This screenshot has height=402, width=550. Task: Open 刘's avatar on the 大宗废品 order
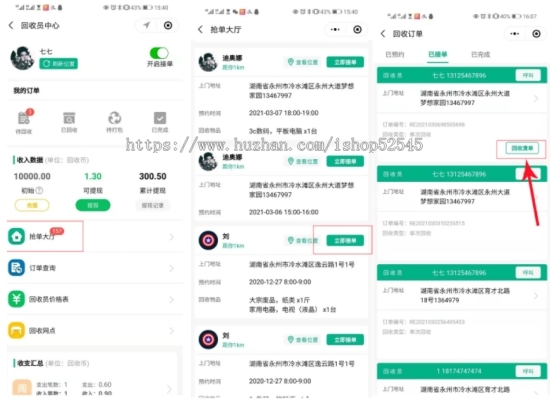point(208,240)
